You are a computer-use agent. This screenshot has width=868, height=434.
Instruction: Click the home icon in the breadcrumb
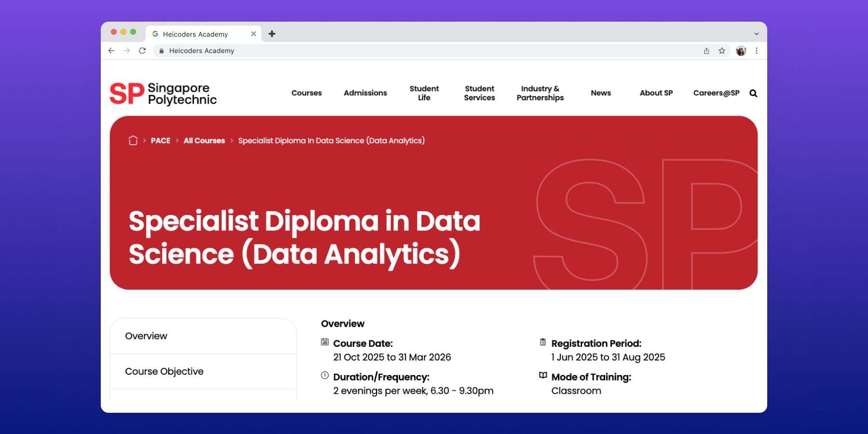coord(133,140)
